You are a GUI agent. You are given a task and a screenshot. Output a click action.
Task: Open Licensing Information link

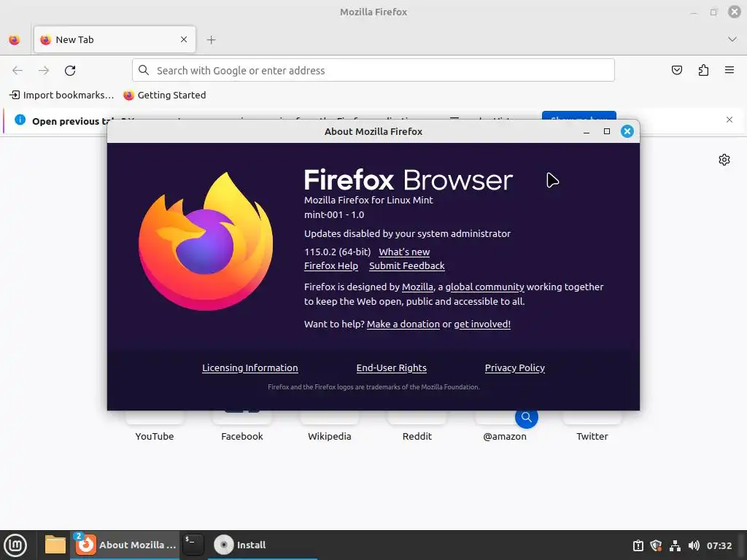pos(250,367)
